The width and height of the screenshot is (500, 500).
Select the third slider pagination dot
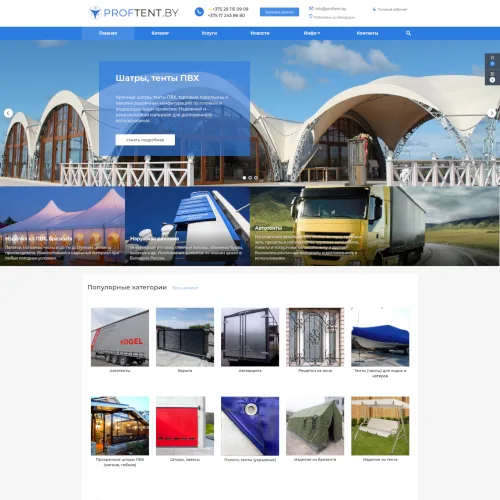[256, 178]
